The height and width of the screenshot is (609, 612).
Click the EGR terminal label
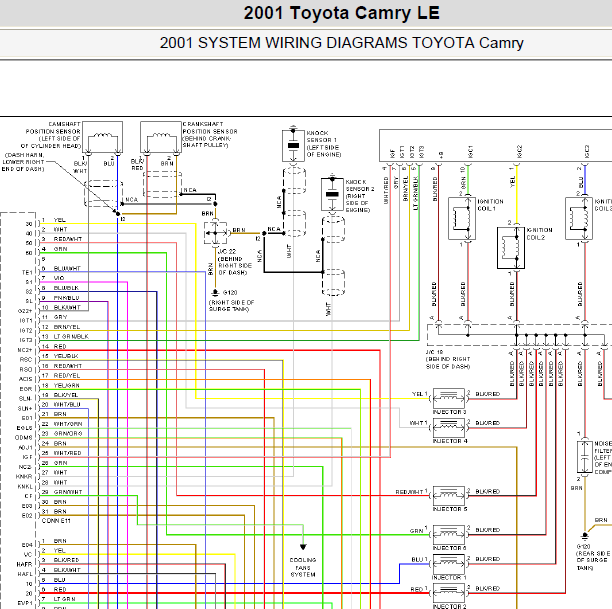click(x=26, y=389)
